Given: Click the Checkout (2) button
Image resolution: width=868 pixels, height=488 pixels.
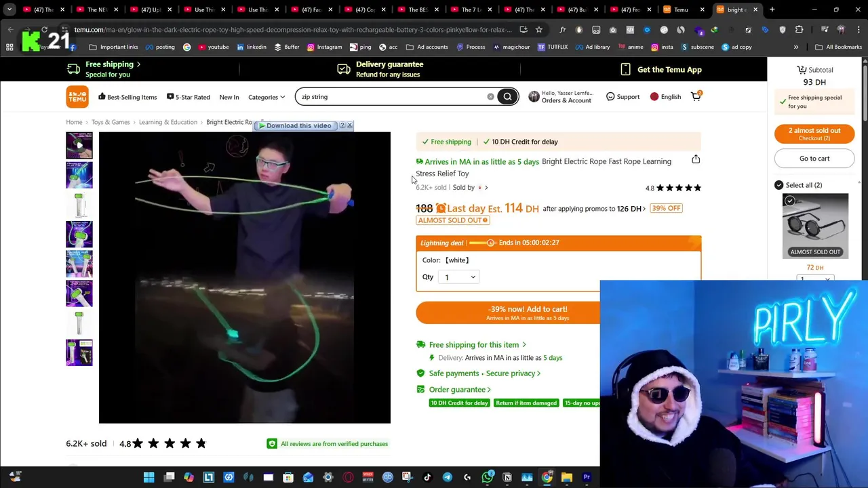Looking at the screenshot, I should pyautogui.click(x=814, y=134).
